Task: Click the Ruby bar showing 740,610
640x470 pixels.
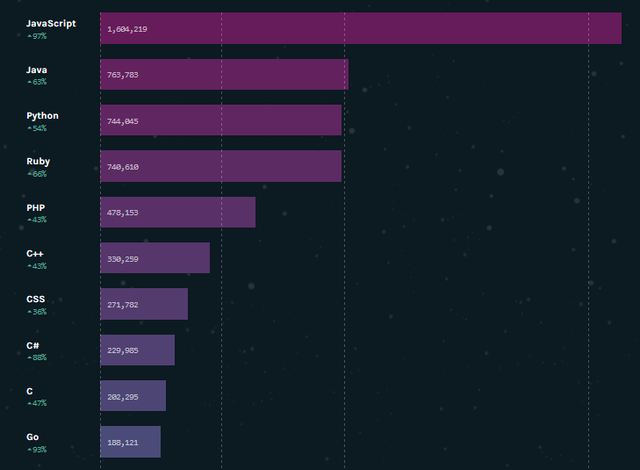Action: point(221,166)
